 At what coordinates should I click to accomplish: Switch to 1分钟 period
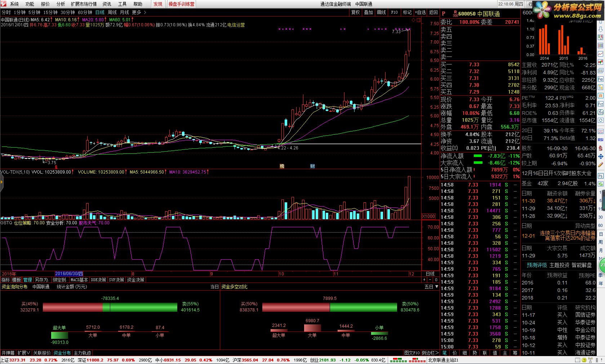coord(19,12)
